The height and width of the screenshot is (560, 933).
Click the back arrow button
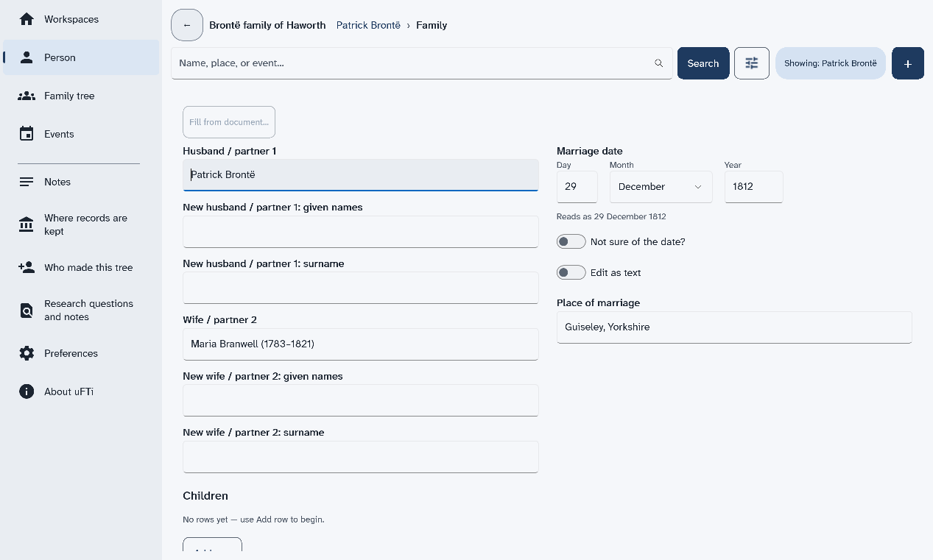(187, 25)
